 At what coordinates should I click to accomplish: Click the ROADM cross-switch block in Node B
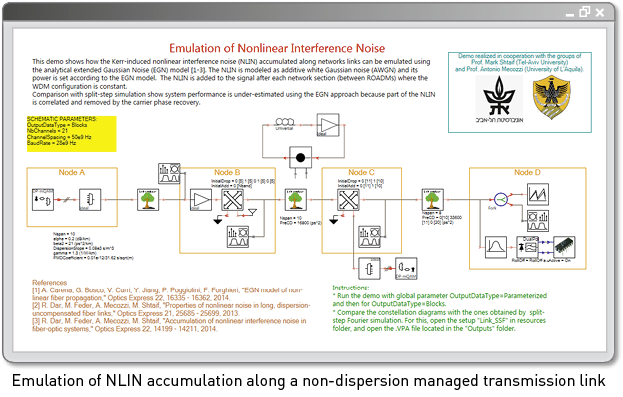click(232, 199)
